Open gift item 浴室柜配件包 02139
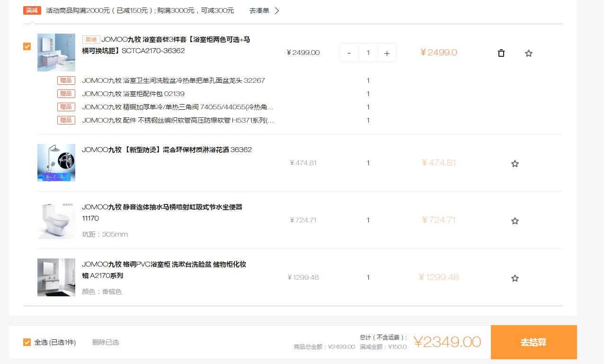Viewport: 604px width, 364px height. [133, 94]
